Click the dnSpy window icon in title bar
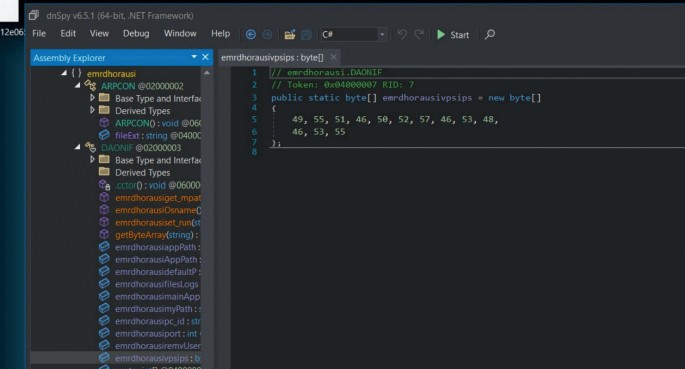This screenshot has width=685, height=369. coord(34,16)
